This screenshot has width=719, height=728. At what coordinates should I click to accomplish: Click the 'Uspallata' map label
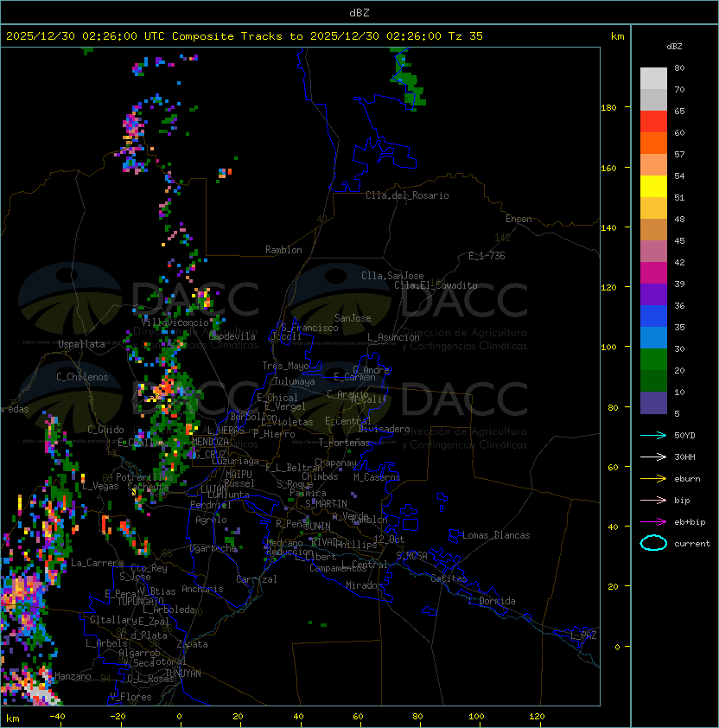point(81,344)
